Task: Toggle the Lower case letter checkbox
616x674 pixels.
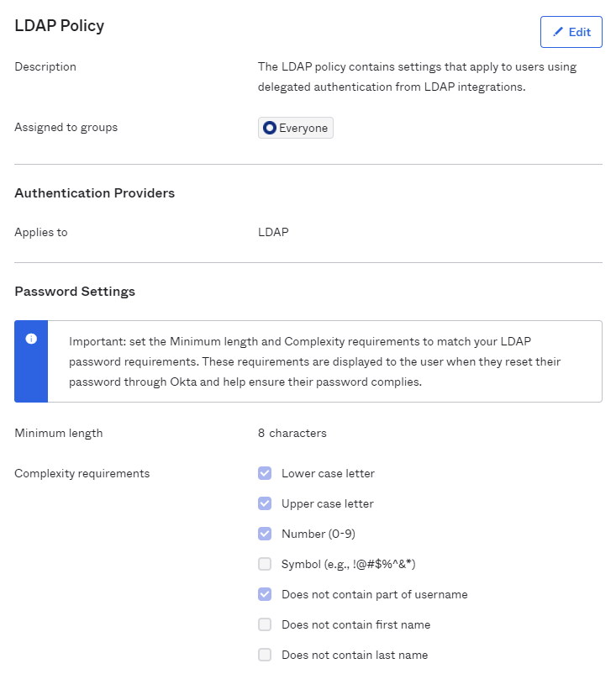Action: tap(265, 473)
